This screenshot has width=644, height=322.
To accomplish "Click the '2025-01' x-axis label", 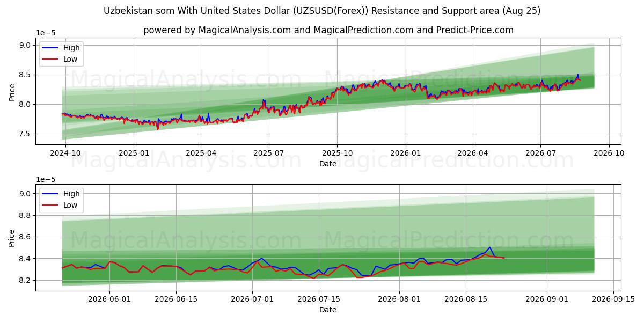I will (x=133, y=153).
